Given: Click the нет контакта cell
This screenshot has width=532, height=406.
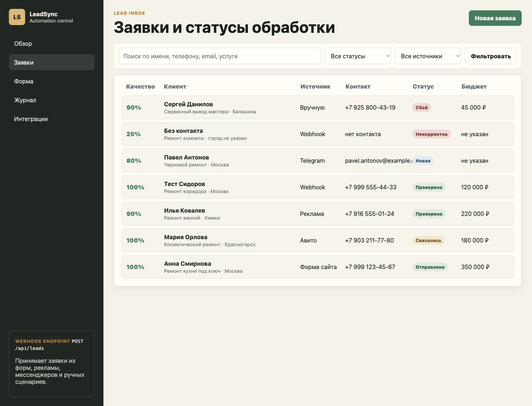Looking at the screenshot, I should (363, 134).
